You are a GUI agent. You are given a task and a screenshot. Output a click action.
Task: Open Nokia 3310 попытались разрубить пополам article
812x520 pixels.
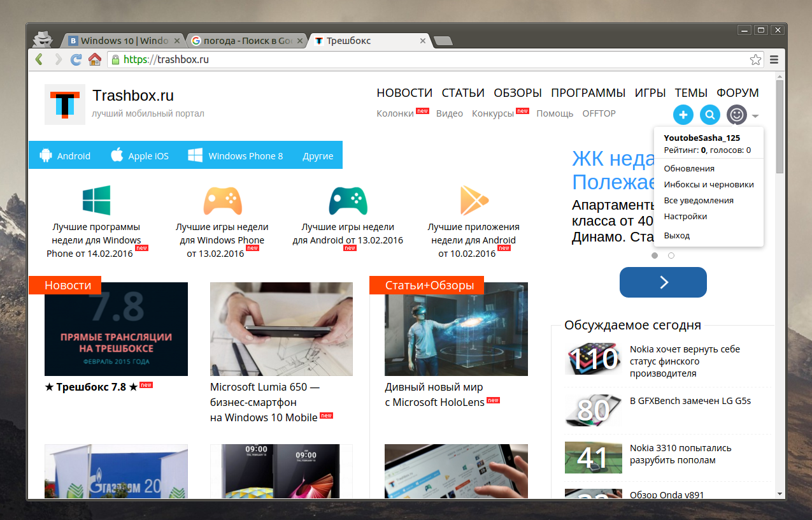click(681, 454)
